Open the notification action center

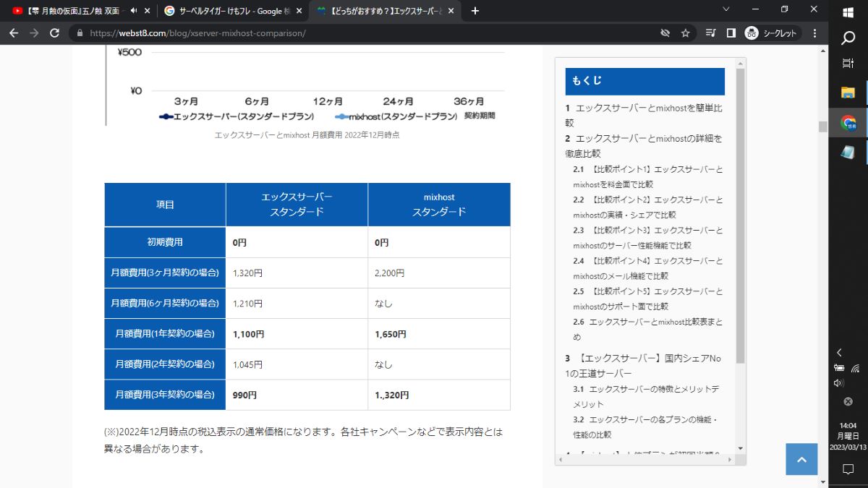coord(848,469)
